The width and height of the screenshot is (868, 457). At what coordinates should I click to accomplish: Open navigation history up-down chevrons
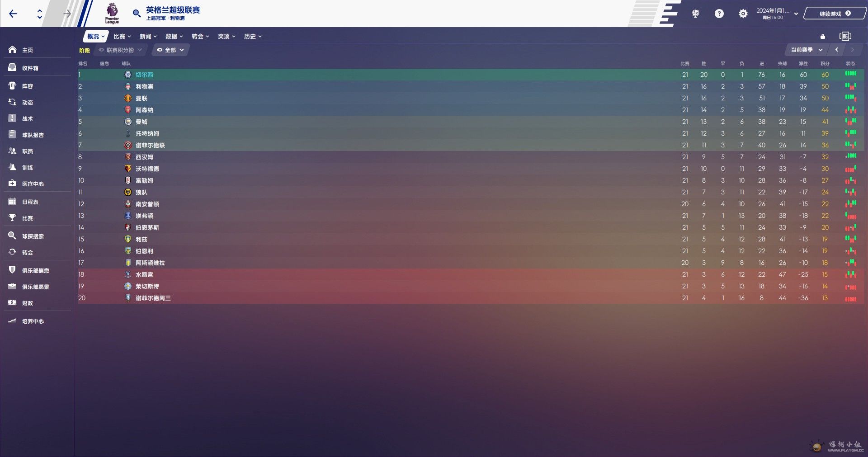pos(40,14)
